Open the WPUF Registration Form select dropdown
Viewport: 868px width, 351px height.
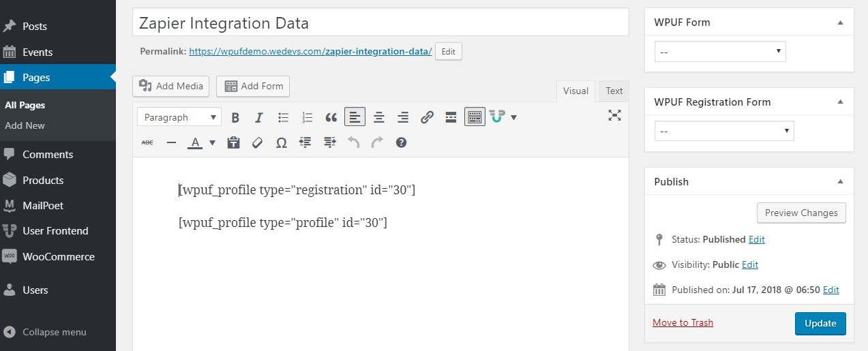(x=724, y=130)
